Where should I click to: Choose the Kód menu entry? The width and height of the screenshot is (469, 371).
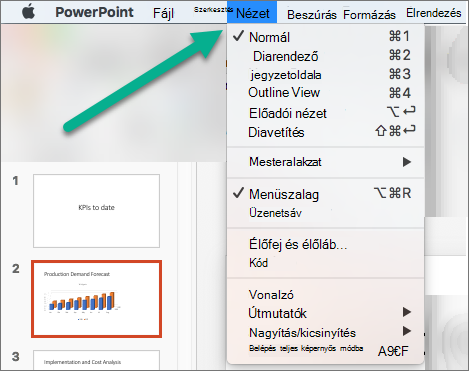point(325,263)
